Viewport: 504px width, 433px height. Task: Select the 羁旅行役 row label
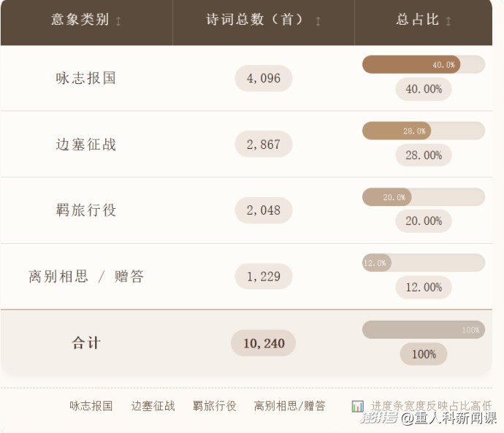85,210
